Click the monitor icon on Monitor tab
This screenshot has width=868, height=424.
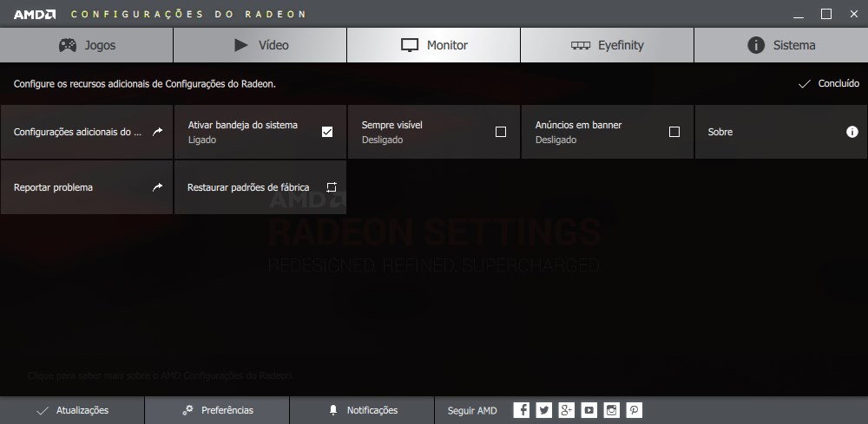coord(410,45)
